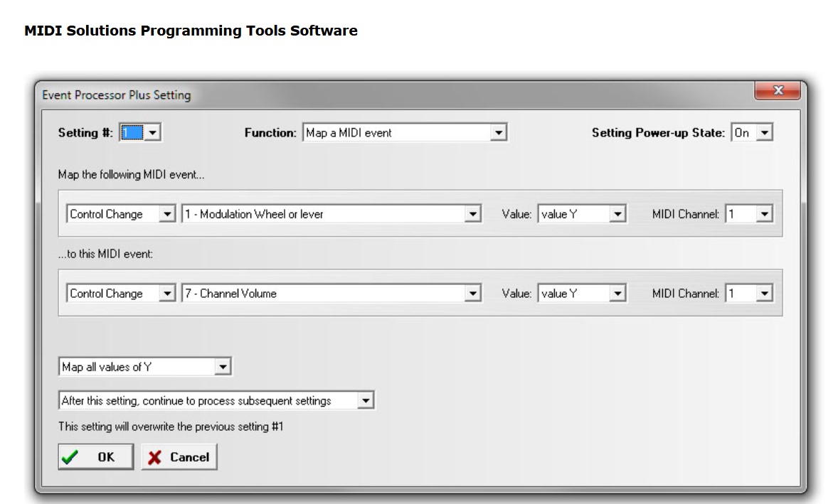Click the Map the following MIDI event text
Screen dimensions: 833x504
pyautogui.click(x=131, y=175)
